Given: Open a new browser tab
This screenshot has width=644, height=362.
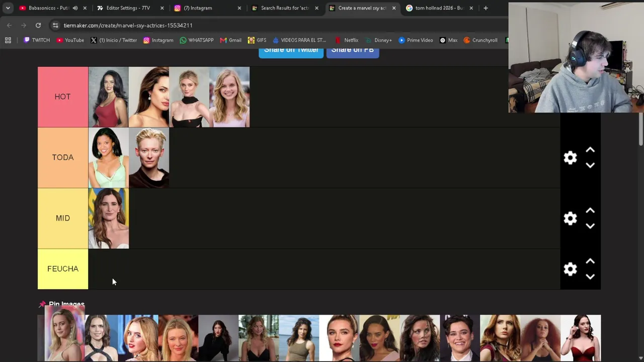Looking at the screenshot, I should [x=486, y=8].
